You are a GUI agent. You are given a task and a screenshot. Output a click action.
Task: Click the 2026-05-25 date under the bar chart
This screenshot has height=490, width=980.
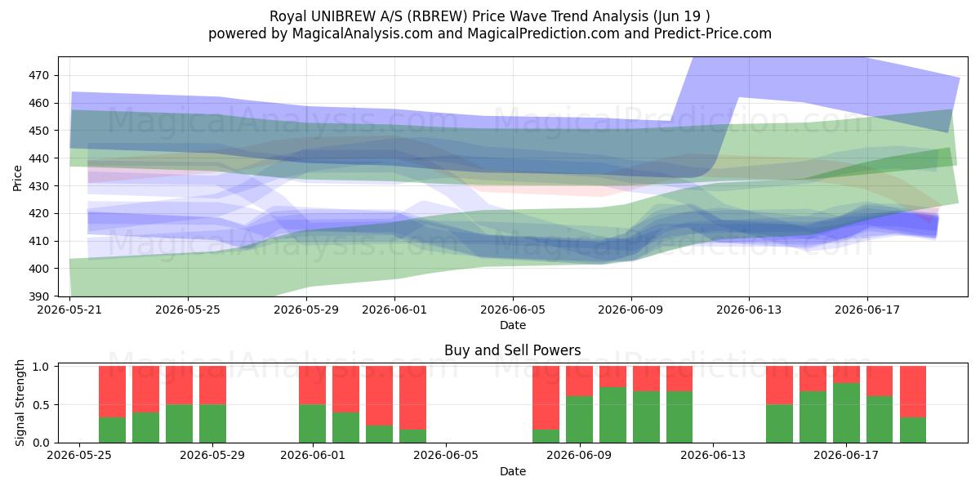coord(79,456)
